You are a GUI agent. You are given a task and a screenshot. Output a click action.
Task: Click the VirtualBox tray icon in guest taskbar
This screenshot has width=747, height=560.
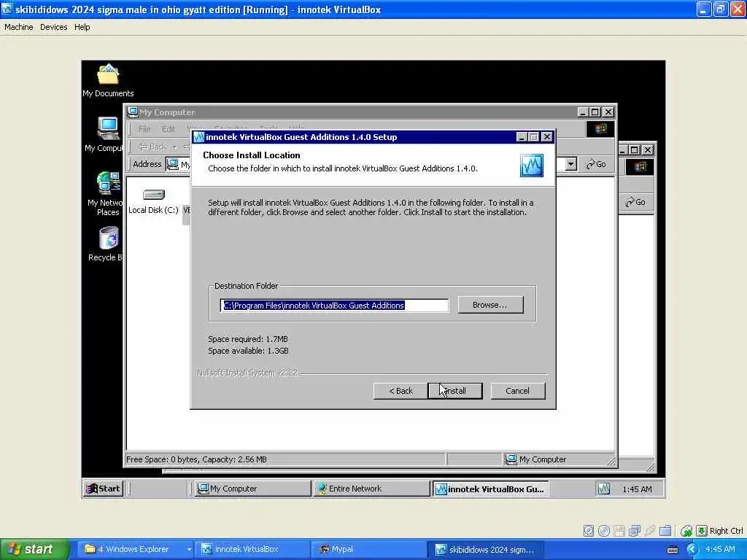604,489
